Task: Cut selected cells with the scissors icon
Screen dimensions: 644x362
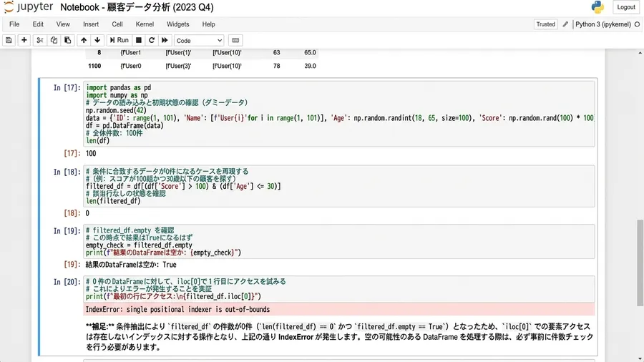Action: coord(40,40)
